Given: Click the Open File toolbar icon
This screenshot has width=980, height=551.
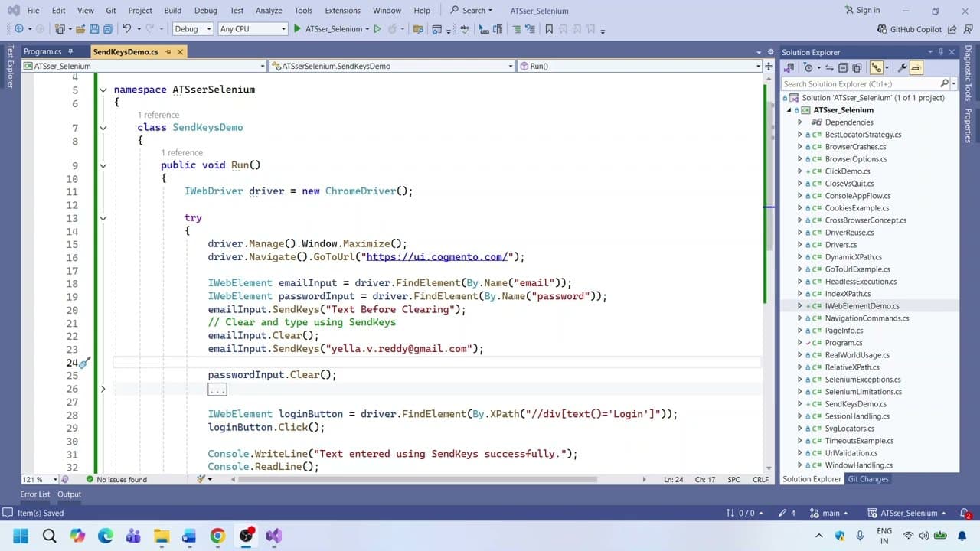Looking at the screenshot, I should tap(80, 29).
